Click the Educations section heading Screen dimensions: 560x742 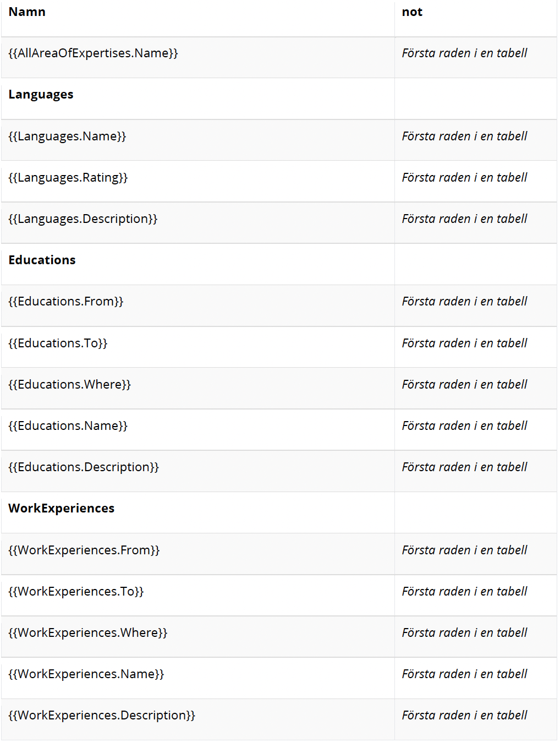[42, 260]
